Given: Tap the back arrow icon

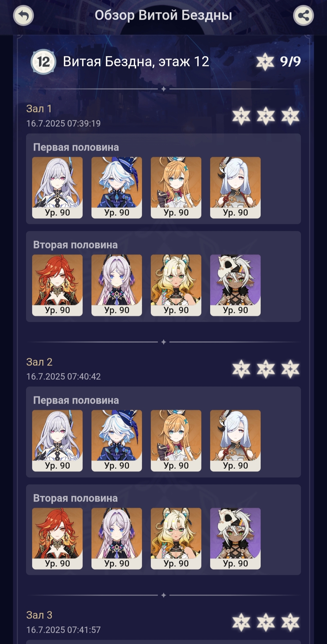Looking at the screenshot, I should (x=23, y=15).
